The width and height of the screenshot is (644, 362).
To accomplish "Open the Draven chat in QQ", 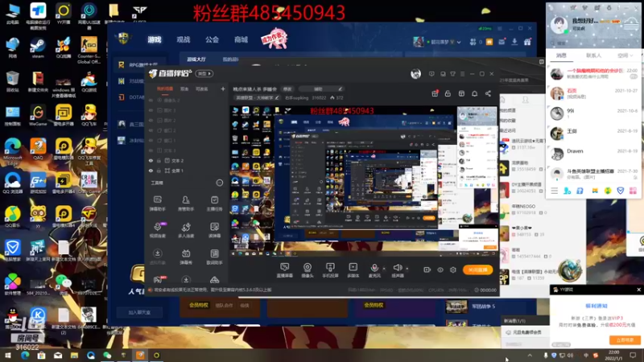I will click(593, 153).
